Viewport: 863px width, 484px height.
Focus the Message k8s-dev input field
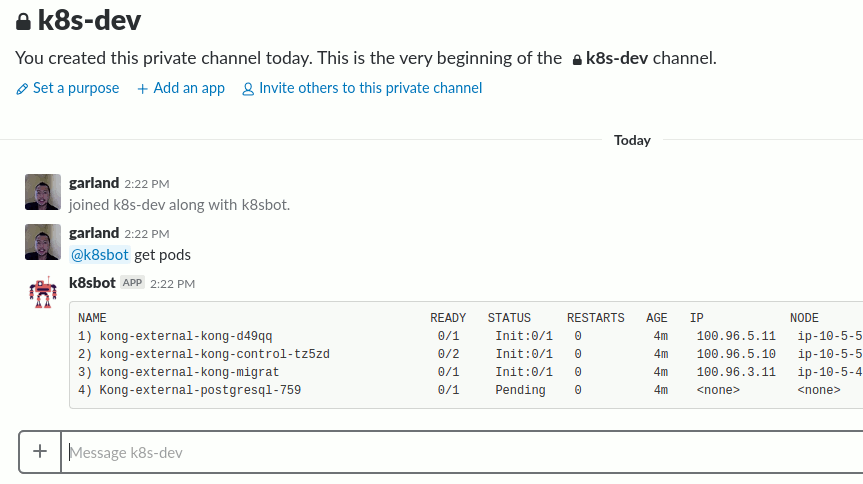[x=462, y=452]
